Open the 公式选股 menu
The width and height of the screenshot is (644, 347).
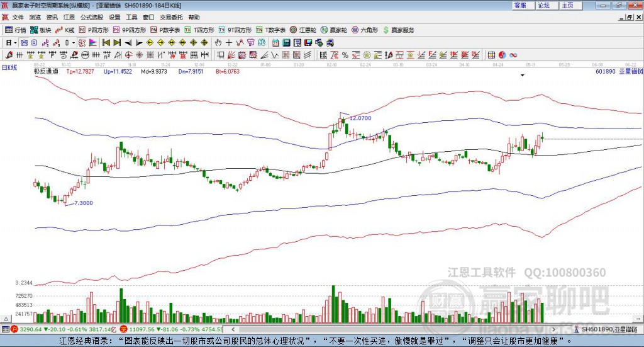pyautogui.click(x=92, y=17)
